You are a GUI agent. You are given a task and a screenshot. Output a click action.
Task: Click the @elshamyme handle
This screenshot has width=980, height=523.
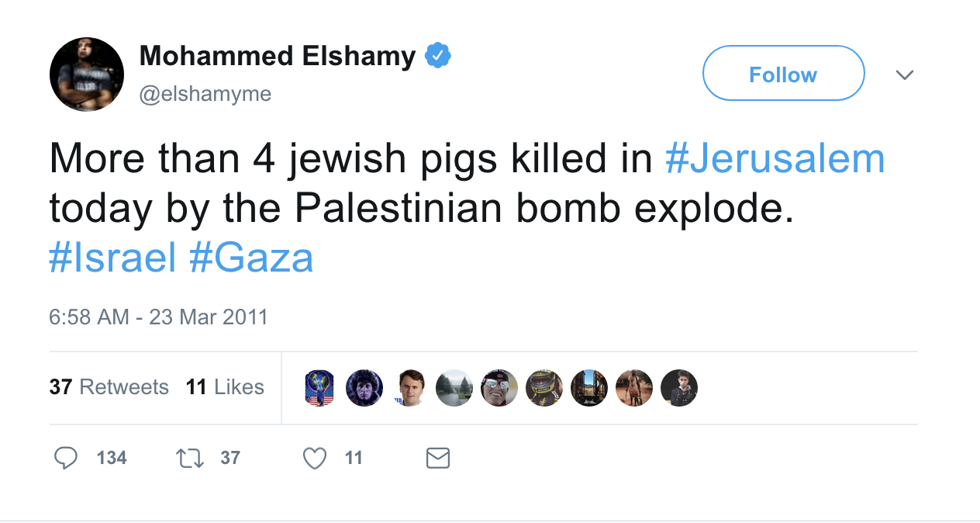(x=205, y=93)
